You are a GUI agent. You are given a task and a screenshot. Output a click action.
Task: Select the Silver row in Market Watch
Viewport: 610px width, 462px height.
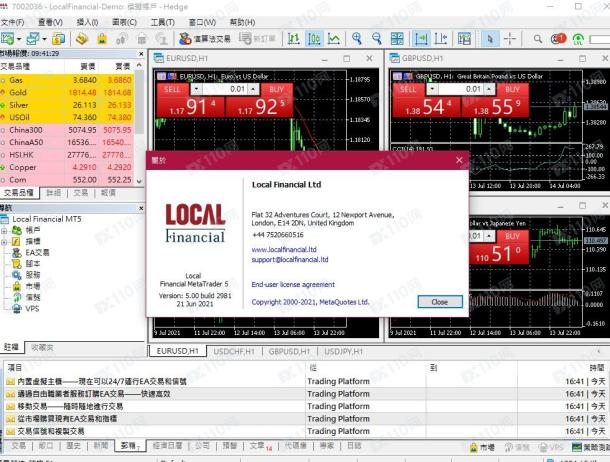pos(67,105)
